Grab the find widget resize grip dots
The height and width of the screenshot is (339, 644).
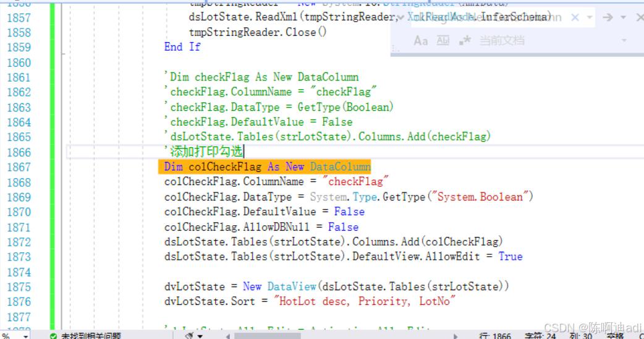(x=396, y=49)
